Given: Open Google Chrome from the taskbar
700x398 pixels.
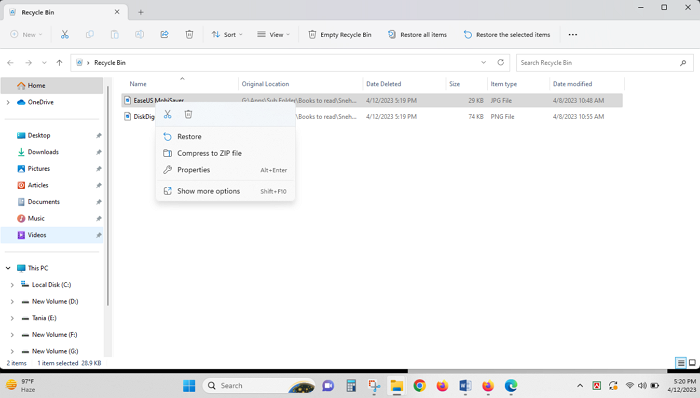Looking at the screenshot, I should point(419,386).
